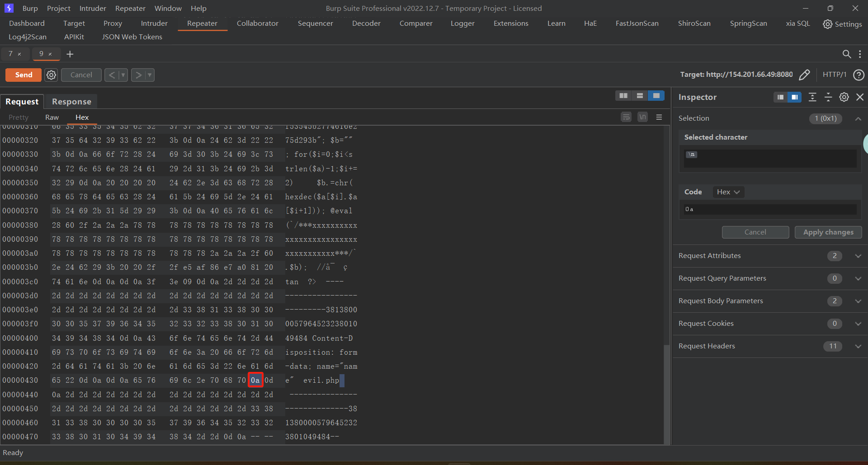868x465 pixels.
Task: Open the Extensions tab
Action: (x=511, y=23)
